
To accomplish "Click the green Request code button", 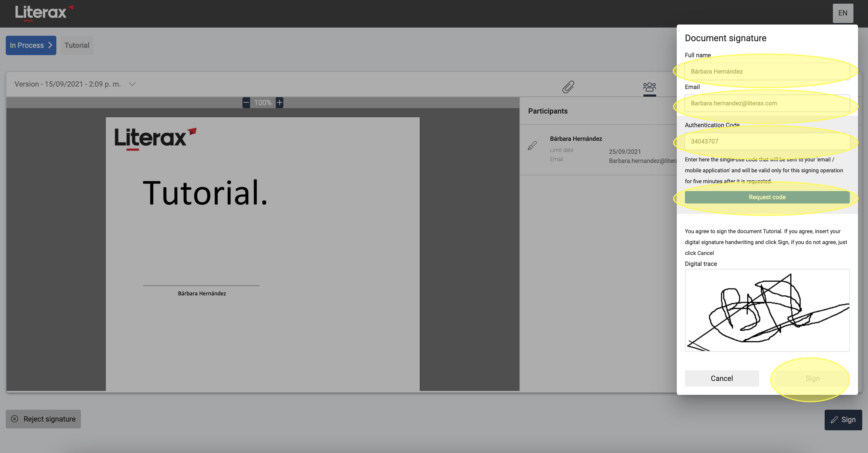I will click(767, 197).
